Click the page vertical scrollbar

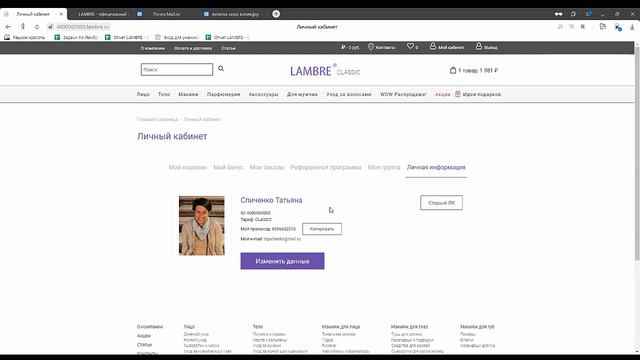637,153
